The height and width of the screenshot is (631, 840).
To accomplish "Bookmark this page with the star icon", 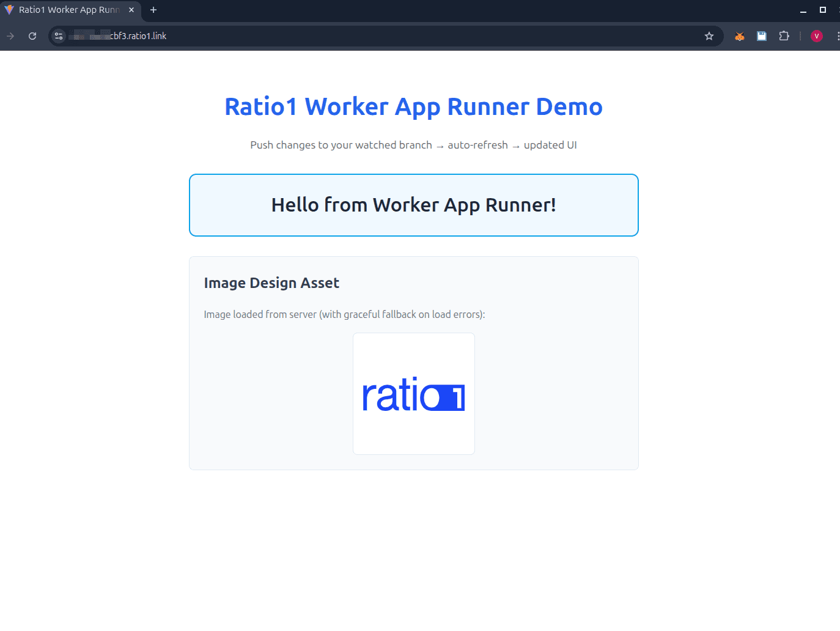I will pos(709,36).
